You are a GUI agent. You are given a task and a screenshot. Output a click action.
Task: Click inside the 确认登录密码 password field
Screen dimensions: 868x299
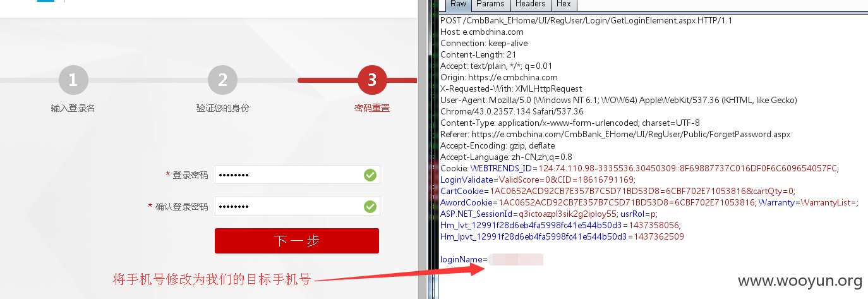(298, 206)
